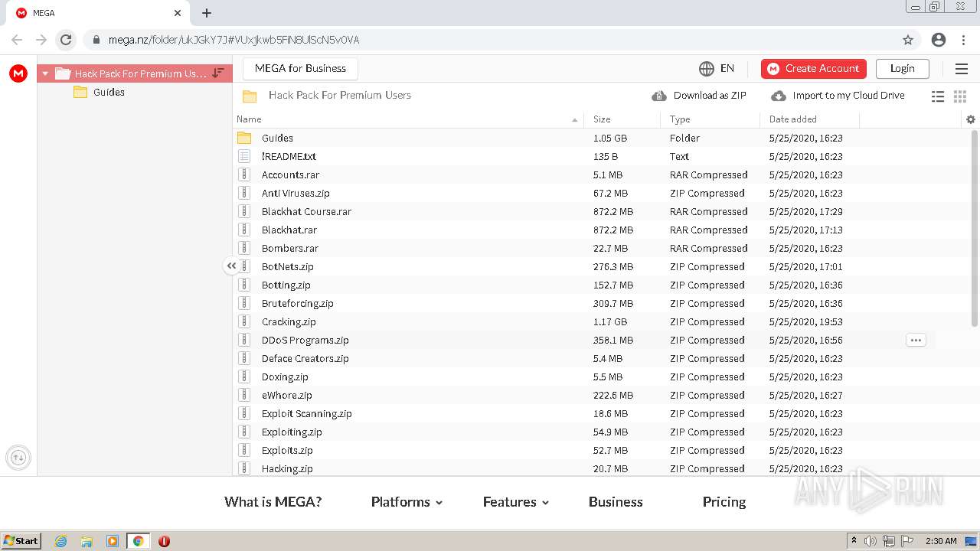Sort by Date added column
This screenshot has height=551, width=980.
click(x=792, y=119)
